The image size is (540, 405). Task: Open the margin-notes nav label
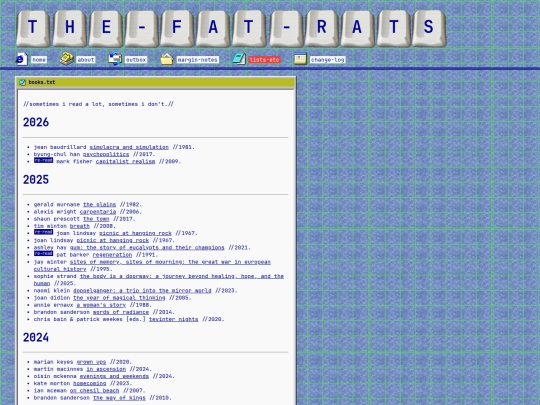click(x=198, y=60)
